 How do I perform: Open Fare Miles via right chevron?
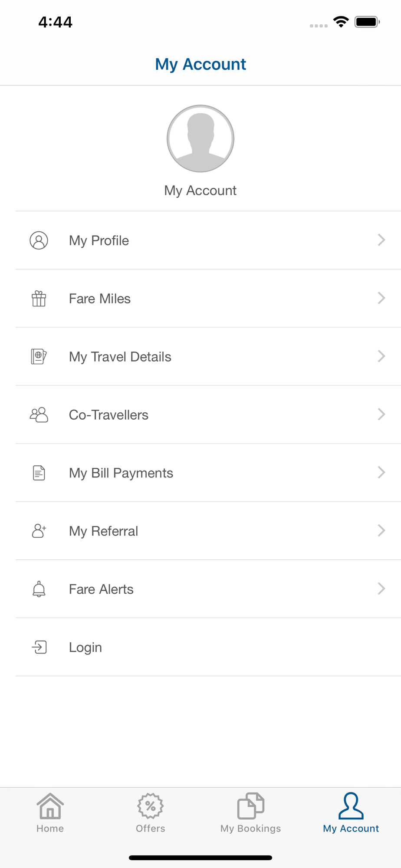[x=381, y=298]
